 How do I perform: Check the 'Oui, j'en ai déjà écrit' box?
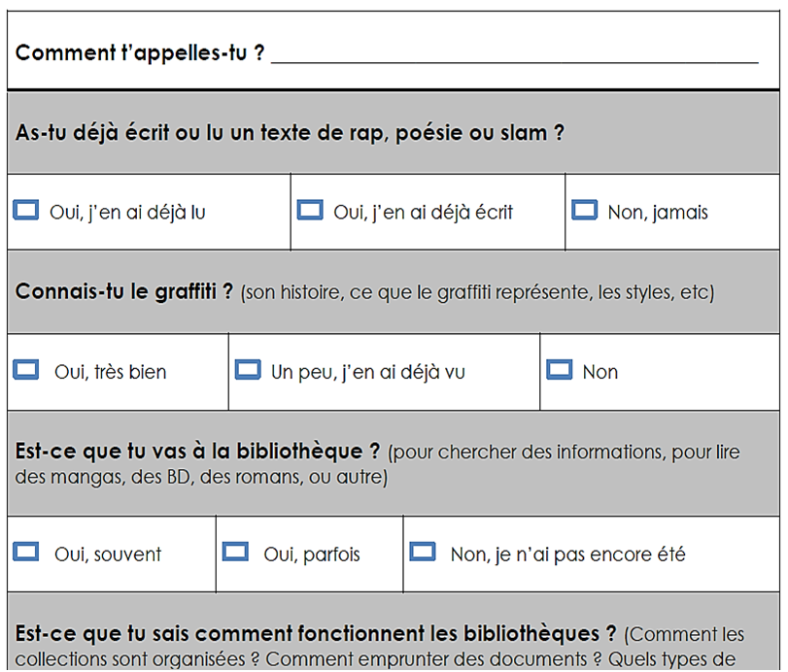(x=310, y=210)
